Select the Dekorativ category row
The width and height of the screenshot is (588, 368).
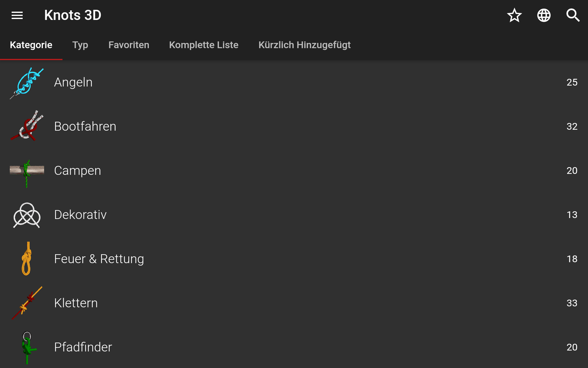click(294, 215)
